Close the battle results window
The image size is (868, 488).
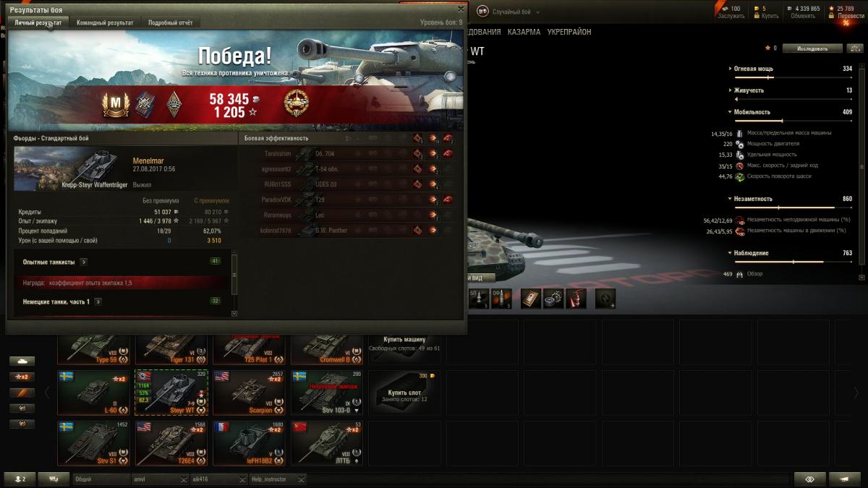[461, 9]
